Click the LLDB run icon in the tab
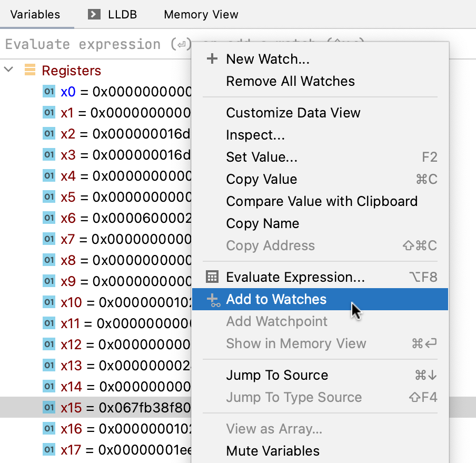 pos(94,14)
